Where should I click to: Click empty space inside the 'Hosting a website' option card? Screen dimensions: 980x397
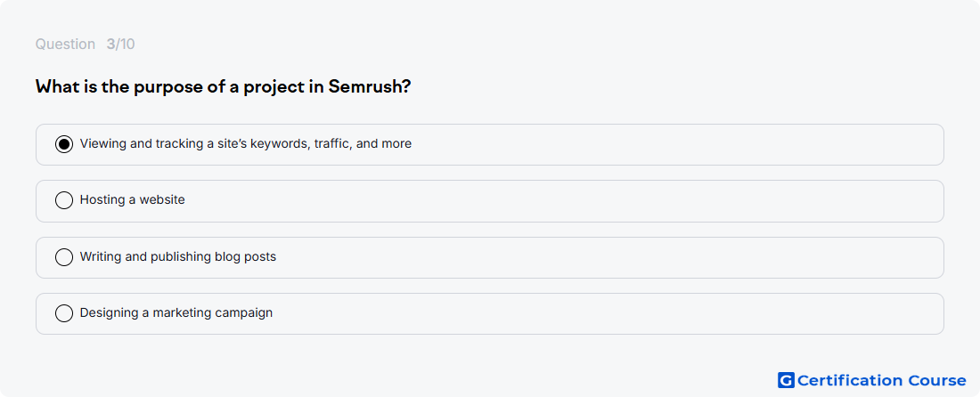562,201
